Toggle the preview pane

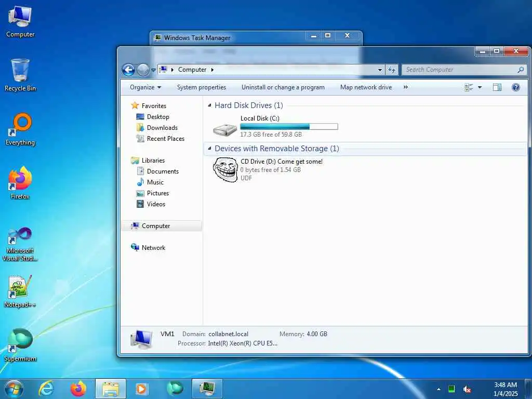[497, 87]
